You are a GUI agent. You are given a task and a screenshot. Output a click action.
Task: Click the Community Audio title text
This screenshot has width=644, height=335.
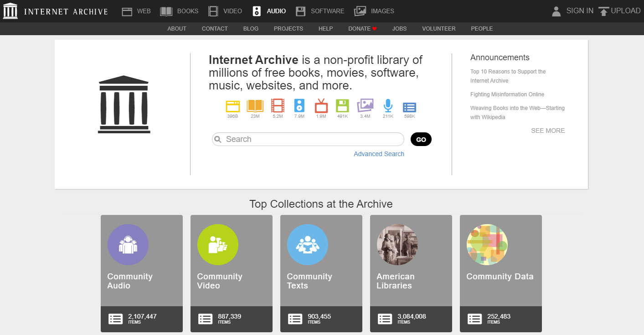coord(130,281)
